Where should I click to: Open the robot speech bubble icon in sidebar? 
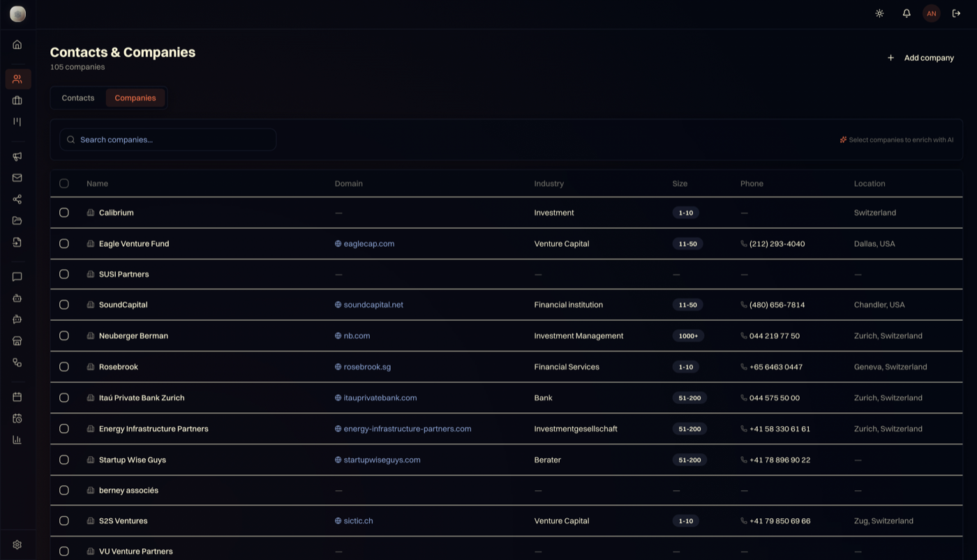click(x=17, y=319)
